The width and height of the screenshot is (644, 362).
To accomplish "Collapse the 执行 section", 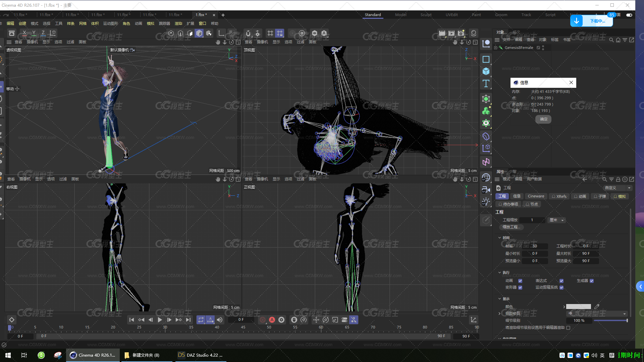I will tap(499, 273).
